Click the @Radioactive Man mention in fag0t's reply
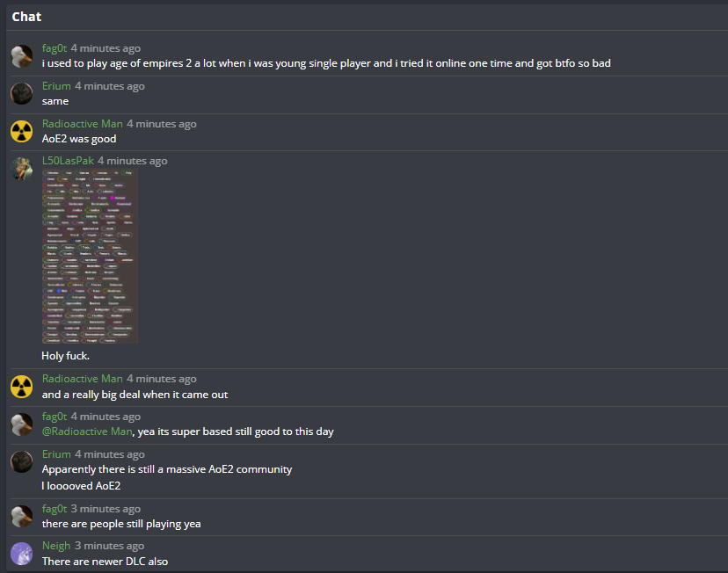 point(87,432)
